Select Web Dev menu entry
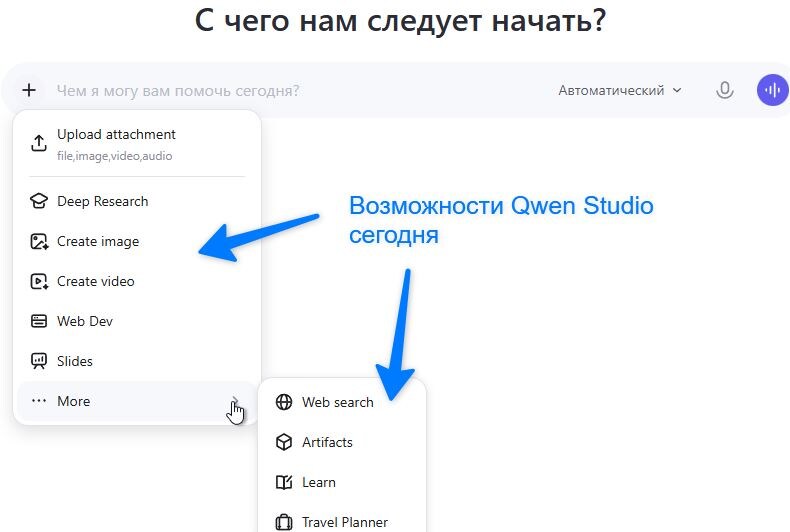This screenshot has height=532, width=790. pos(137,321)
